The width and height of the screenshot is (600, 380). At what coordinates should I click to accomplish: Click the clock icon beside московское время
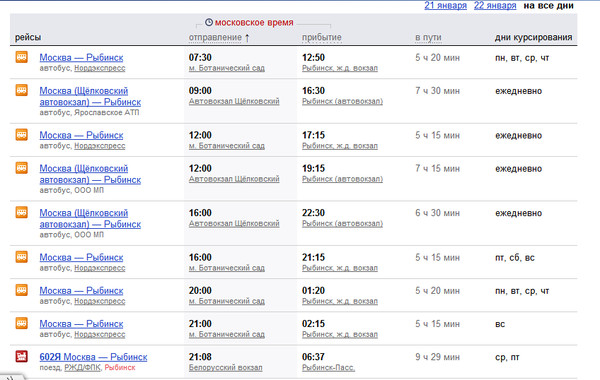click(209, 22)
